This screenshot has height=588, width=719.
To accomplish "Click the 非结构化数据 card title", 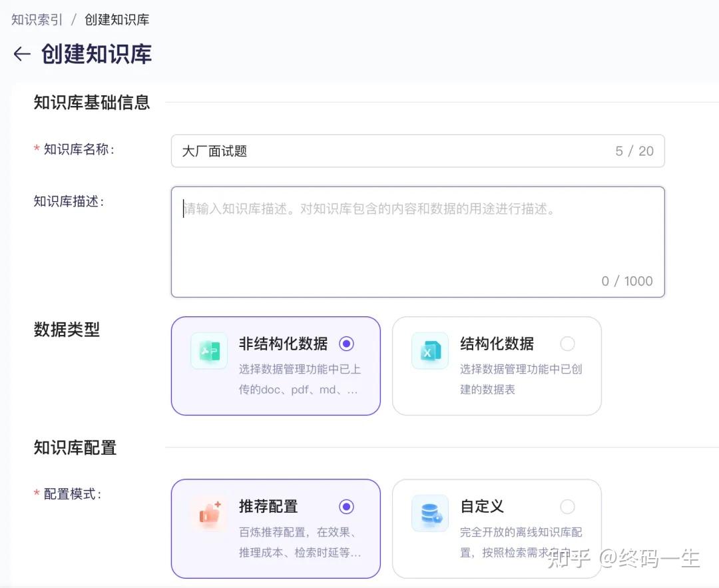I will pos(283,344).
